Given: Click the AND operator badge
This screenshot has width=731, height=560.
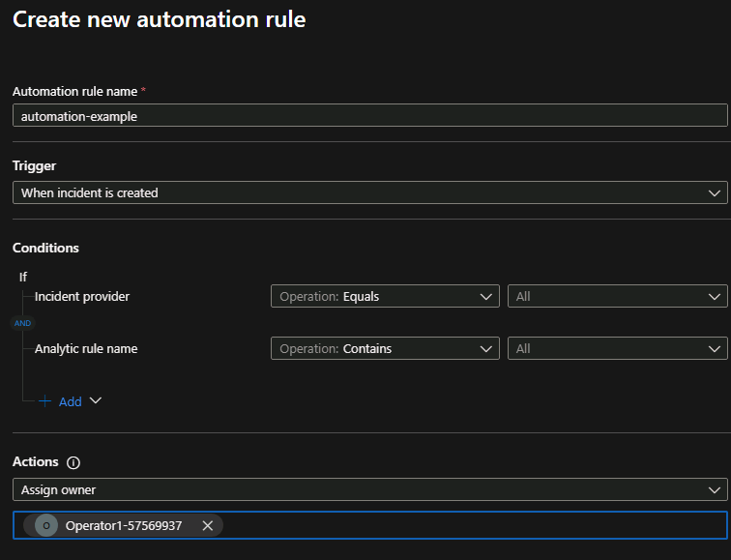Looking at the screenshot, I should 22,323.
